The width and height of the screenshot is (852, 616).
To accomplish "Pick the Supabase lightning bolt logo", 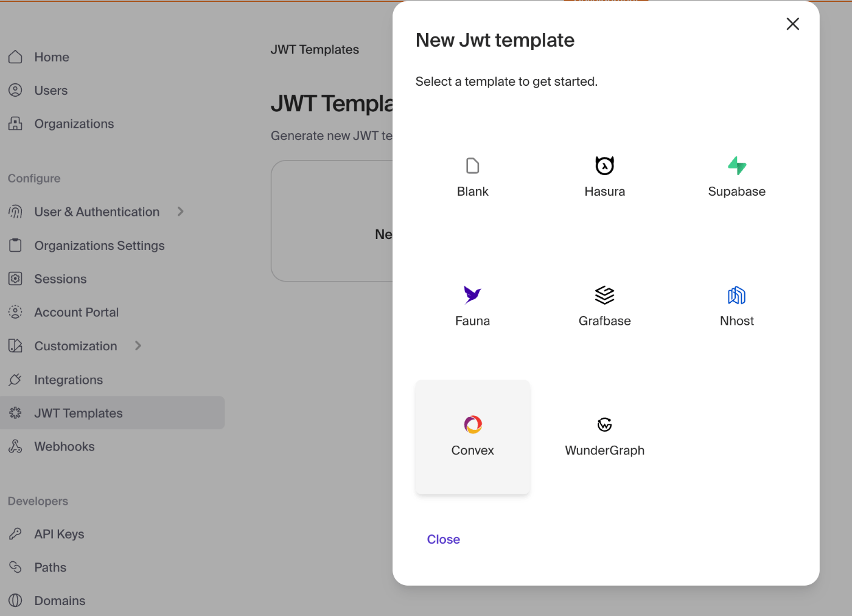I will [737, 165].
